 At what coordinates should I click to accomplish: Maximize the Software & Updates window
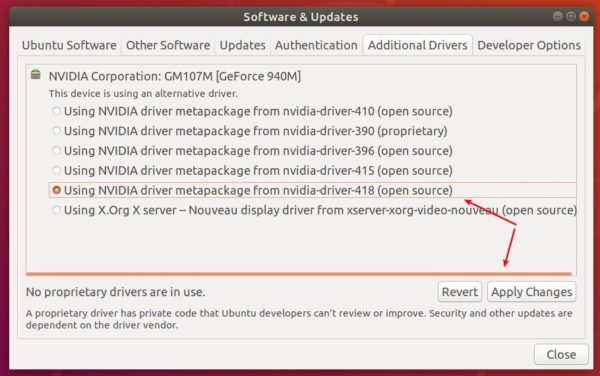pos(571,16)
